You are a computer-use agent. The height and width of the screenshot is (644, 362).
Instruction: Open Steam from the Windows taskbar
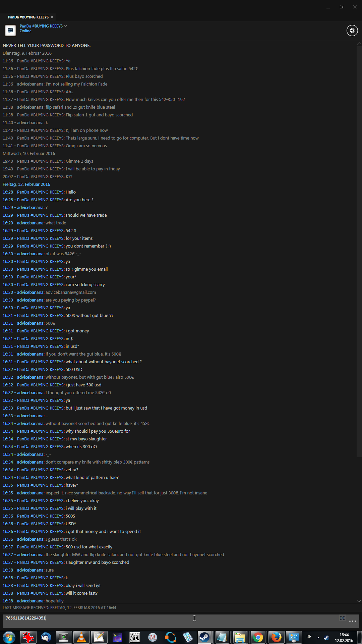[204, 637]
